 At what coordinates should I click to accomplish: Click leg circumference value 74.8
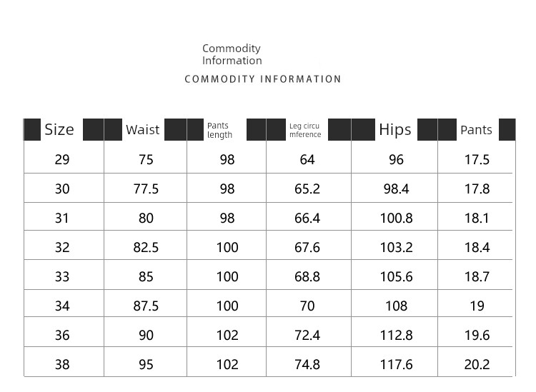pyautogui.click(x=307, y=365)
